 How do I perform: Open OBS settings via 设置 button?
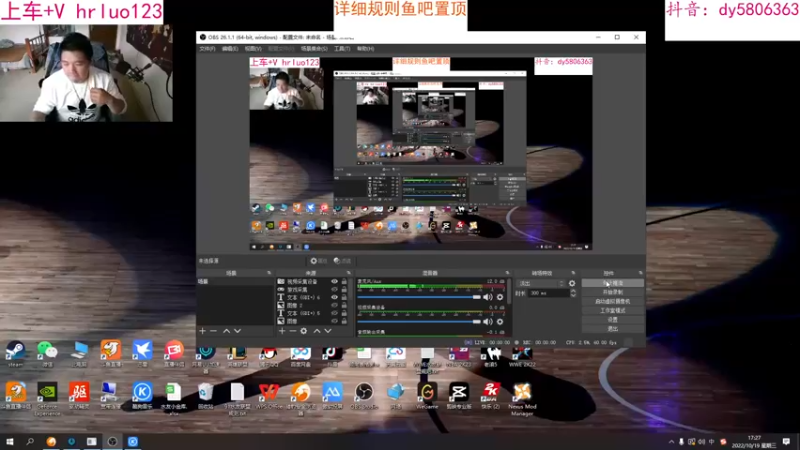point(612,320)
